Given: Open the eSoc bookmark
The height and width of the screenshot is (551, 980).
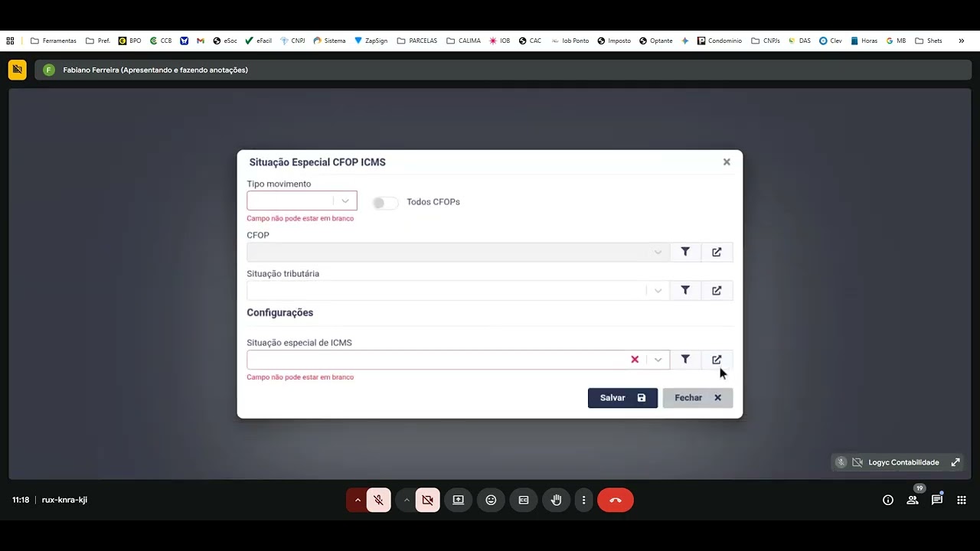Looking at the screenshot, I should click(225, 41).
